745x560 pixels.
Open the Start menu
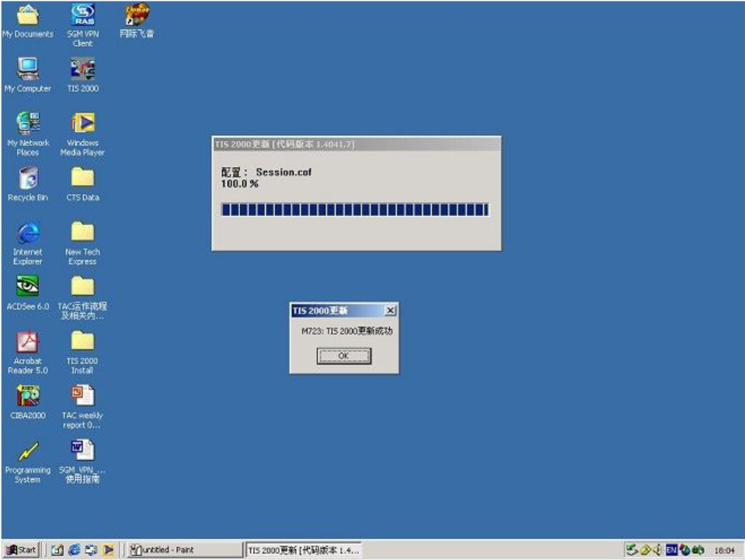(21, 550)
